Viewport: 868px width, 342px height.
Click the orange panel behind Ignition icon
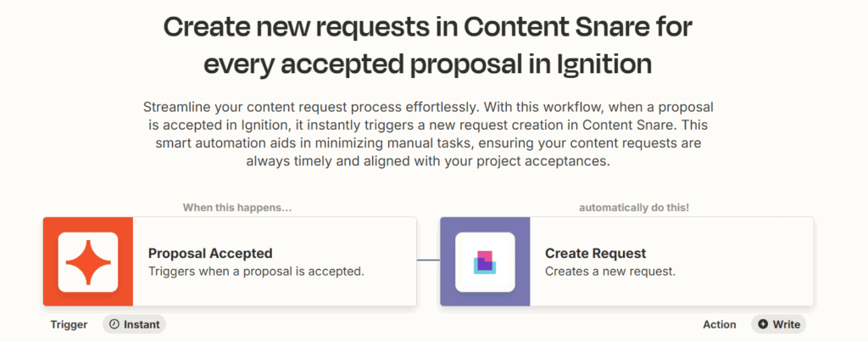88,261
